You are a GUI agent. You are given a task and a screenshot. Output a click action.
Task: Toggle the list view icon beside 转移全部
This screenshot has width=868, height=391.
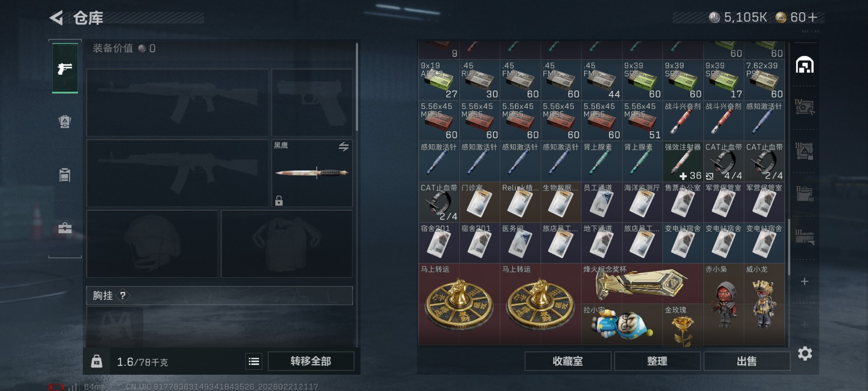(254, 361)
